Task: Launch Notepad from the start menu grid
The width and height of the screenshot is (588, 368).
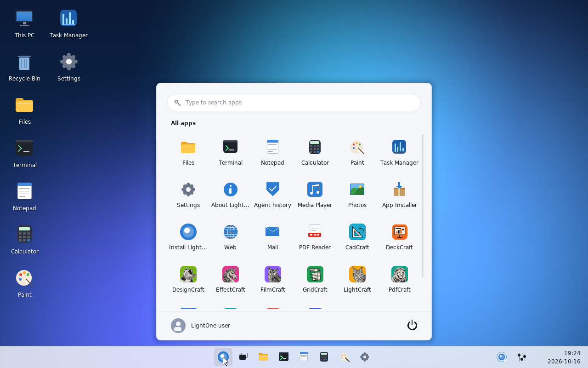Action: (x=272, y=152)
